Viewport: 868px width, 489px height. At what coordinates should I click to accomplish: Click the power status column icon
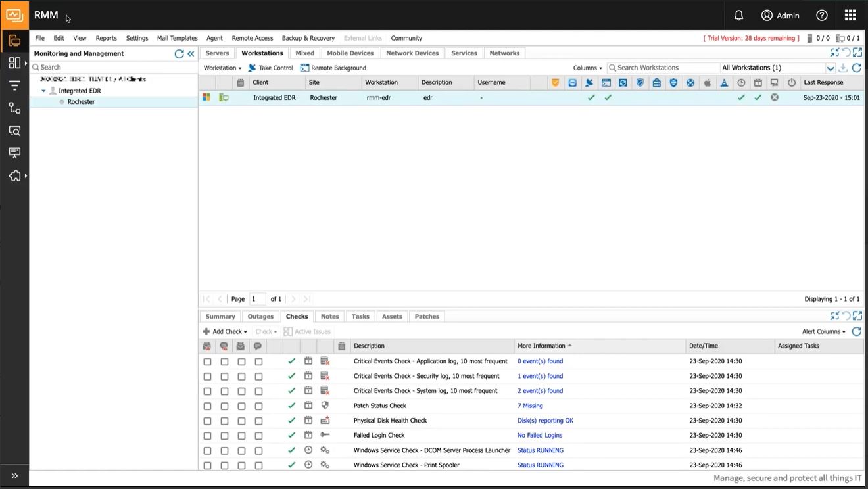pyautogui.click(x=791, y=82)
